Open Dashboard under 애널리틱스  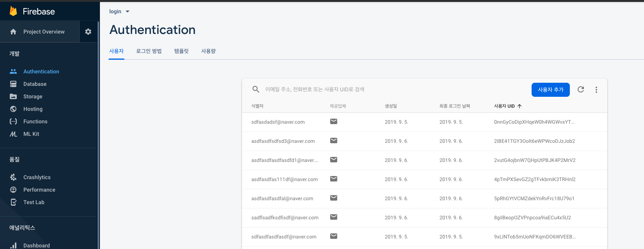point(36,245)
